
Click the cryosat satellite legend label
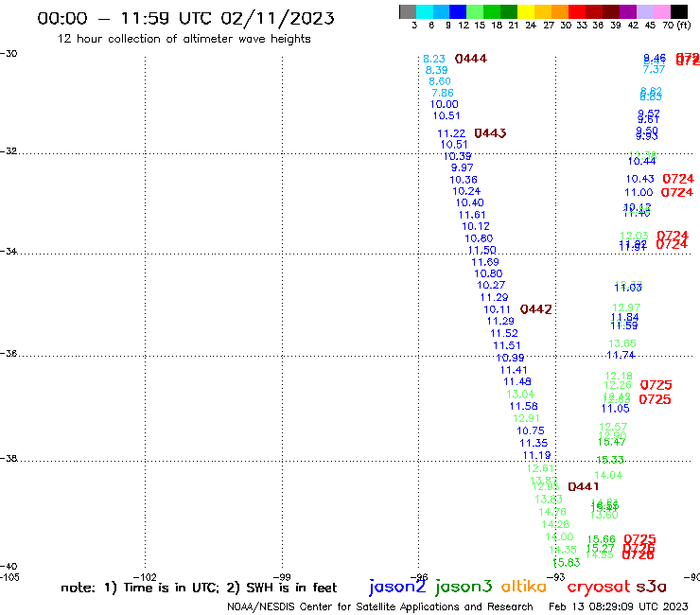pyautogui.click(x=599, y=588)
